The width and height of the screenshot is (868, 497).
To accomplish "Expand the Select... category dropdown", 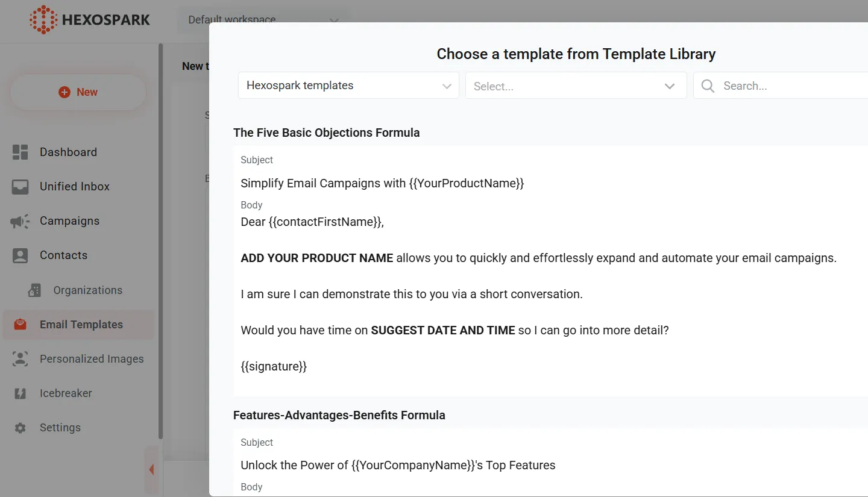I will coord(576,86).
